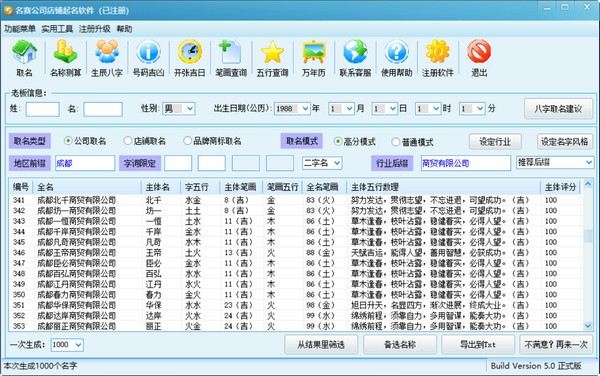Click the 备选名称 button

(x=400, y=345)
